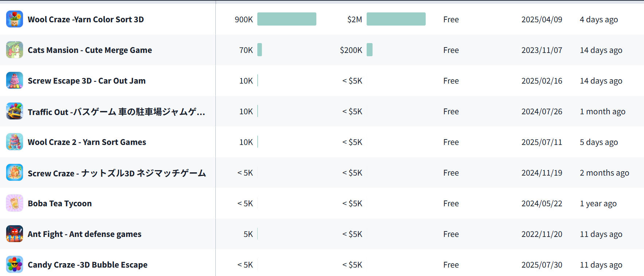Open the Cats Mansion - Cute Merge Game link
Viewport: 644px width, 276px height.
[90, 50]
